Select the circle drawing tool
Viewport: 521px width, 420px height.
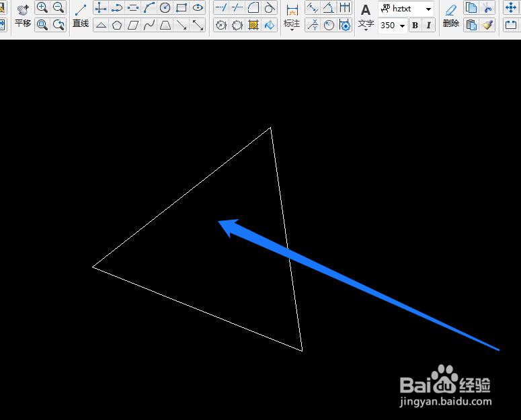[x=165, y=7]
